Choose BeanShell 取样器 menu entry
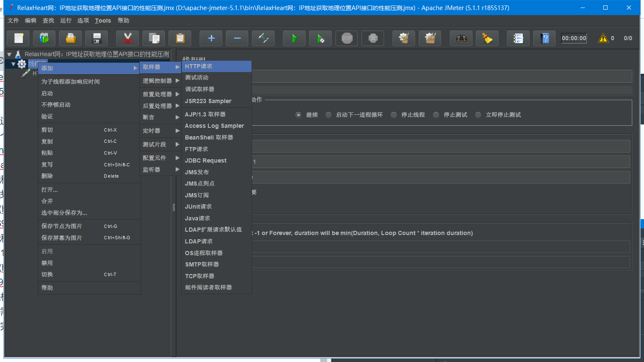 216,137
